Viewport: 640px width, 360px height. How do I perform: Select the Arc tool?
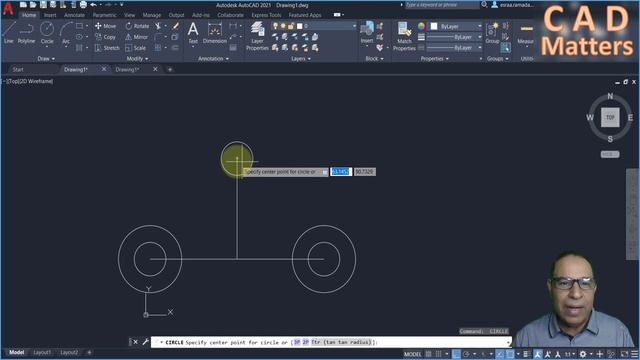click(66, 32)
